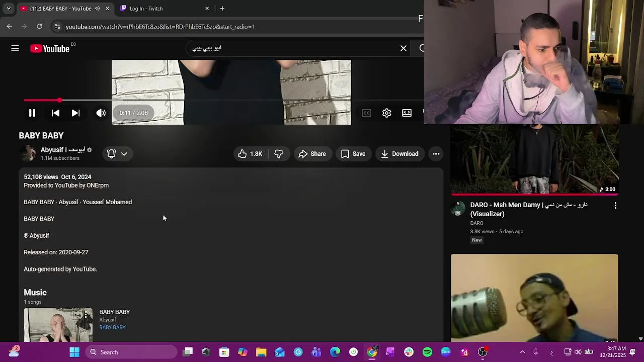Open Spotify from the taskbar
644x362 pixels.
[427, 352]
